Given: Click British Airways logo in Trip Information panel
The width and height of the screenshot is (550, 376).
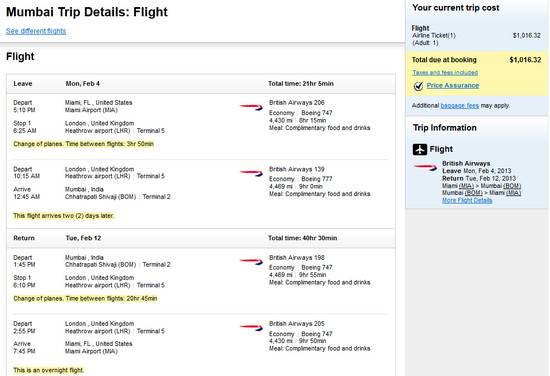Looking at the screenshot, I should click(425, 167).
